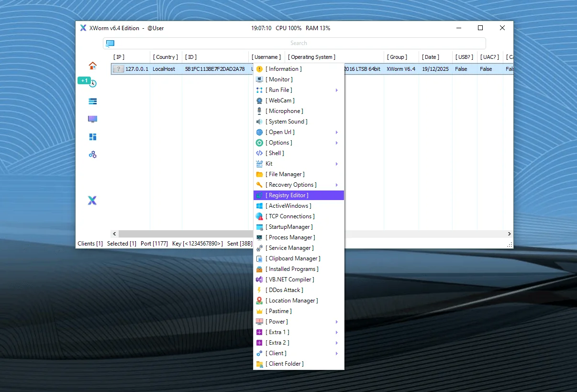
Task: Open the Home panel in the sidebar
Action: click(x=92, y=66)
